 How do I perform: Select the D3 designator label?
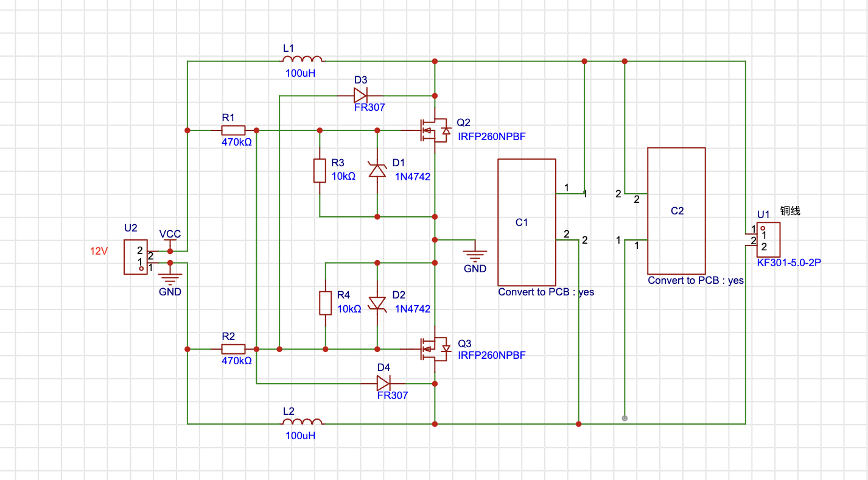click(x=360, y=80)
